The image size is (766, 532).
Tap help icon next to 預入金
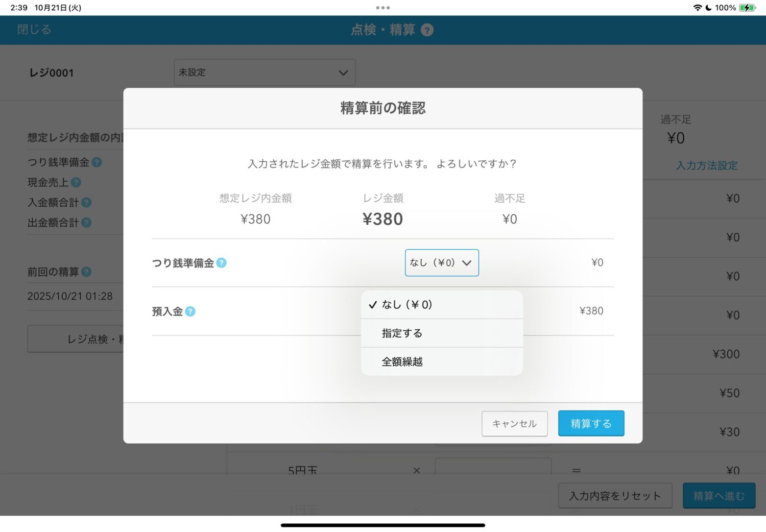190,311
